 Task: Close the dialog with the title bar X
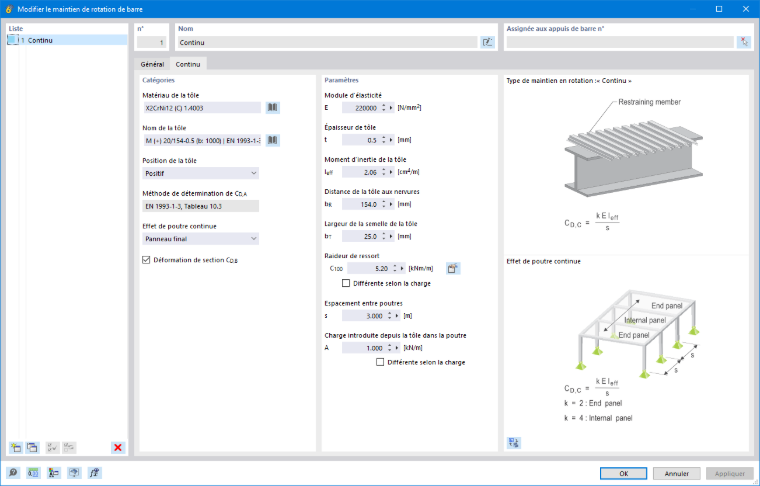[x=745, y=9]
